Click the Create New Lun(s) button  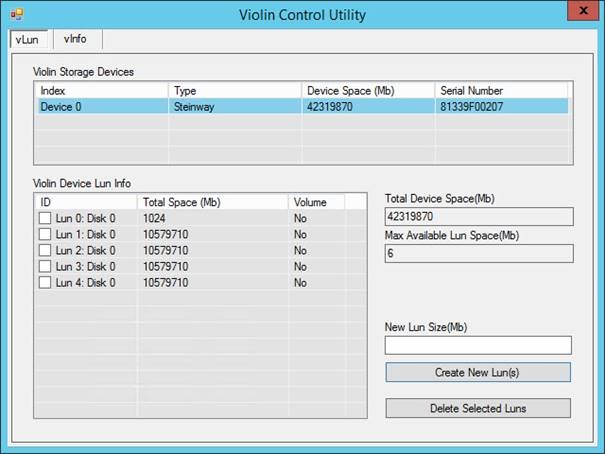pos(478,372)
